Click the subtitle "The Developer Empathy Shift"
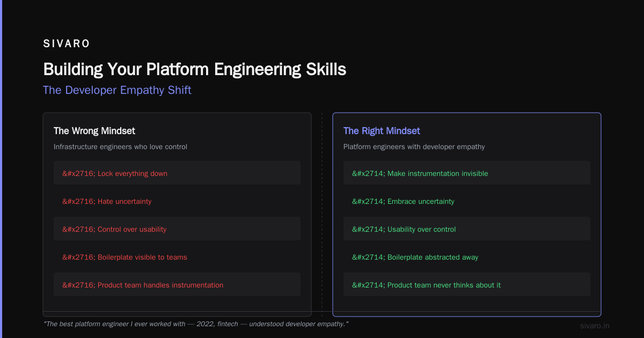The width and height of the screenshot is (644, 338). click(x=117, y=90)
